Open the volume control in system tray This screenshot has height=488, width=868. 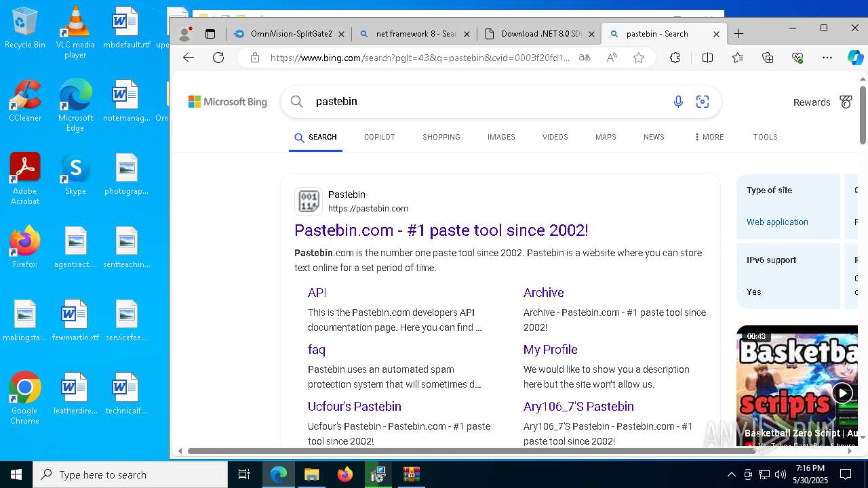point(781,474)
